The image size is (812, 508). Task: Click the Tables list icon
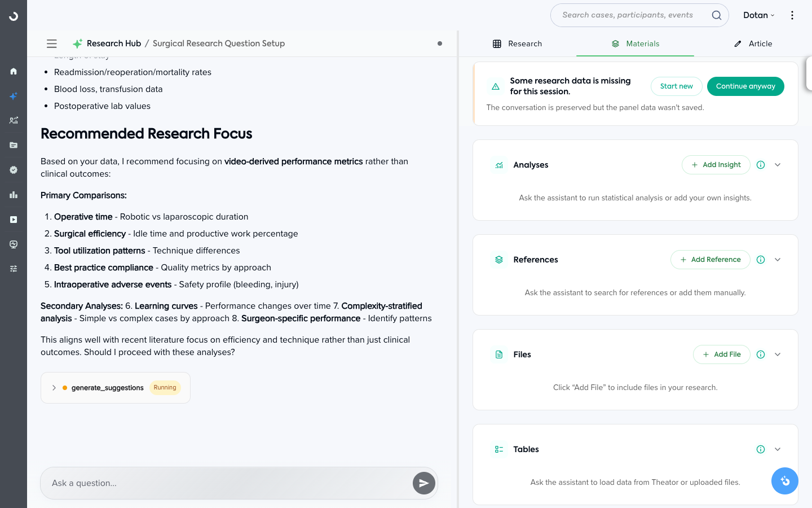[x=499, y=449]
